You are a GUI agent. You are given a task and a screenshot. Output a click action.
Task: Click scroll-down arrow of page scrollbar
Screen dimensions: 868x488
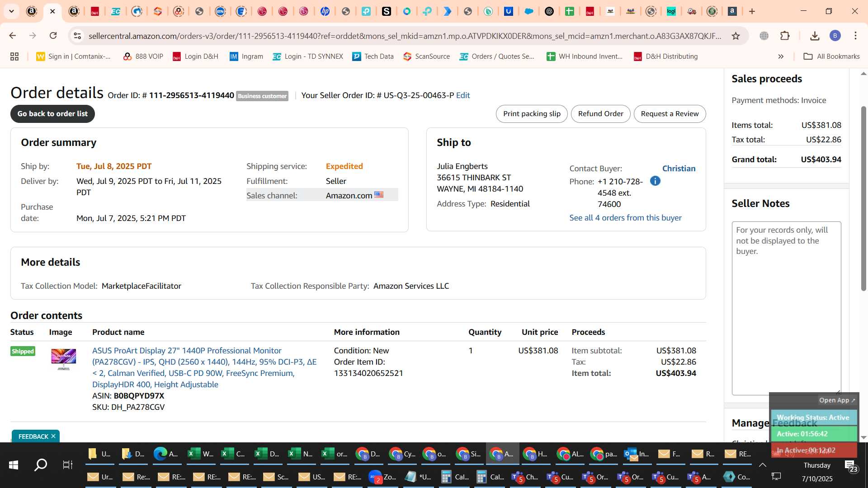coord(863,437)
